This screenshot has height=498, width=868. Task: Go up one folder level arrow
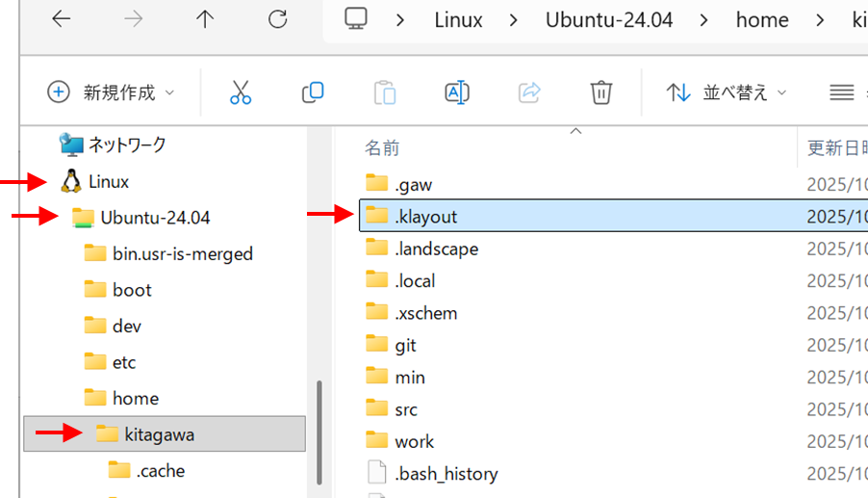[x=205, y=19]
